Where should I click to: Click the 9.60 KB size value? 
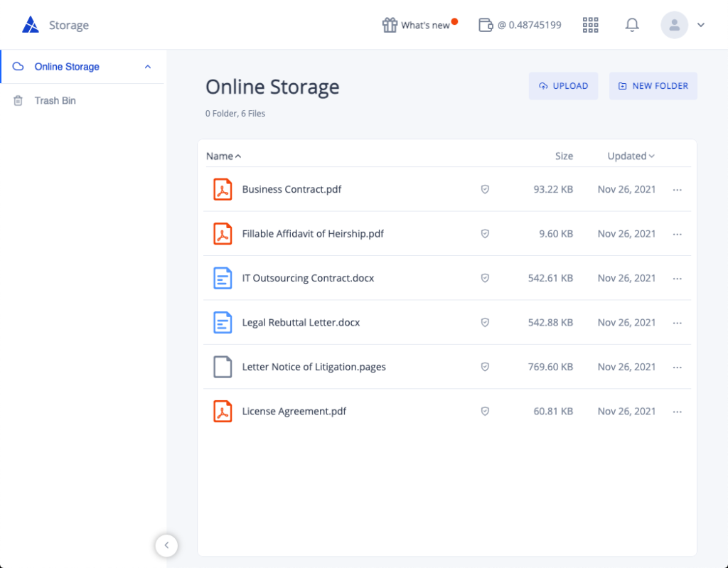[556, 234]
